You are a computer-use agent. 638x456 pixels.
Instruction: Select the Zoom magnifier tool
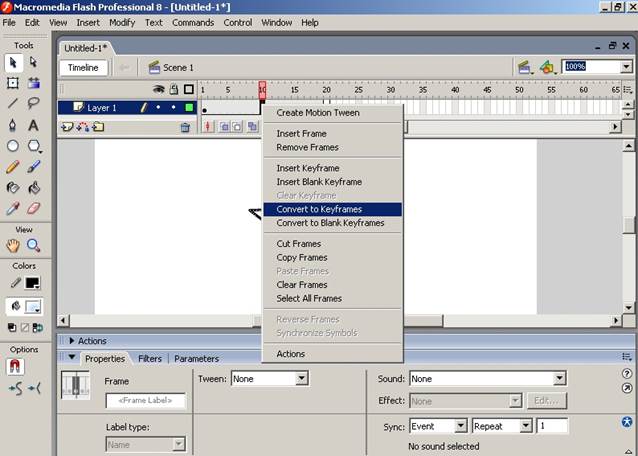[x=33, y=246]
